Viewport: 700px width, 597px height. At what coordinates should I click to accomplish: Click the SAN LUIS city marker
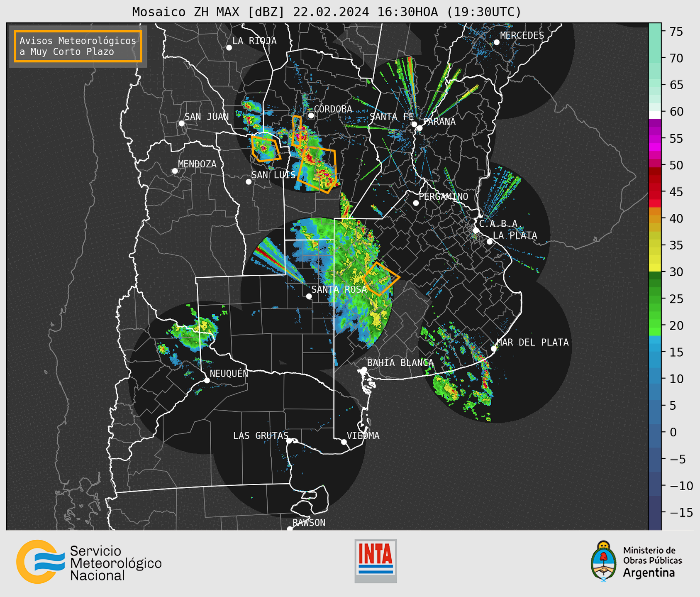(249, 182)
